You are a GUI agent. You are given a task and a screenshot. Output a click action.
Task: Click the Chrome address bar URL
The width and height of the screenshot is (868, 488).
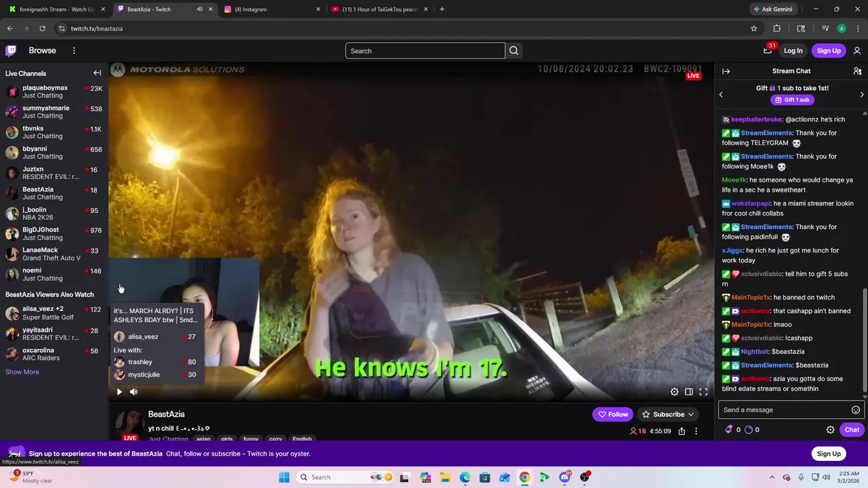96,28
